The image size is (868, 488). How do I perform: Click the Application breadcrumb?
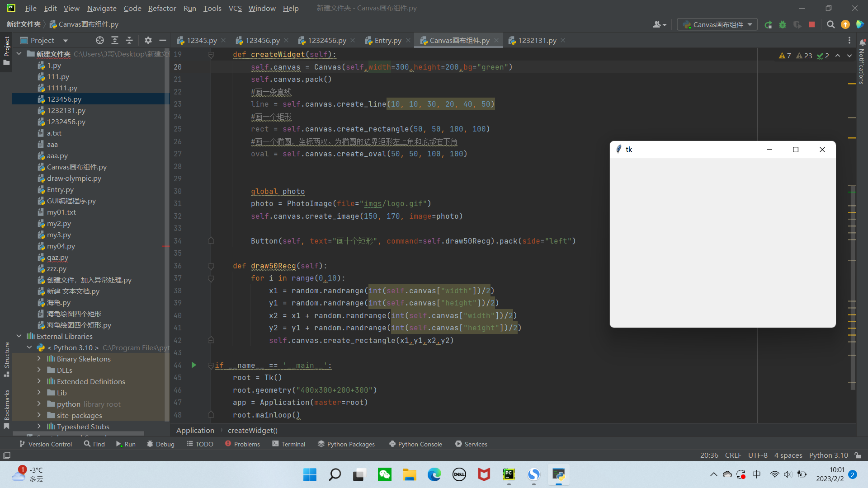[x=195, y=431]
